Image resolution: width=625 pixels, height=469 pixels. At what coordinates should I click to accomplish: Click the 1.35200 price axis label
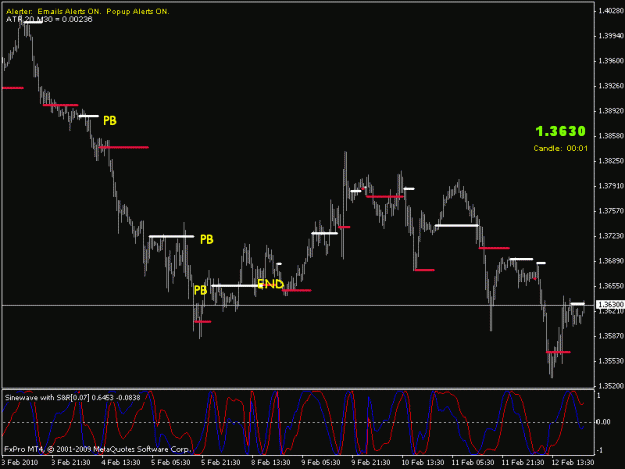tap(611, 386)
